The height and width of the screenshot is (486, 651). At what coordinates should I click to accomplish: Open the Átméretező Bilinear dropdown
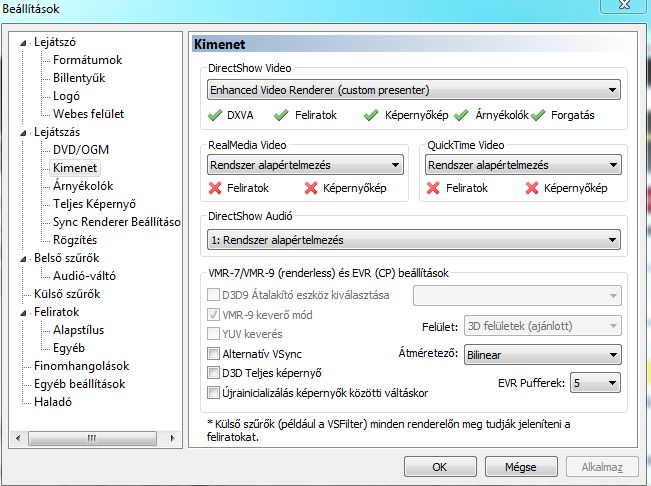pyautogui.click(x=543, y=355)
